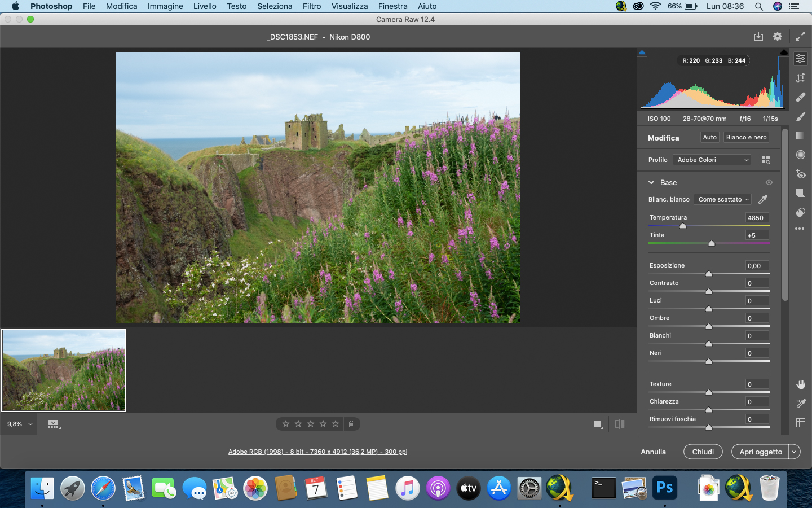Set a one-star rating
The height and width of the screenshot is (508, 812).
pyautogui.click(x=286, y=424)
